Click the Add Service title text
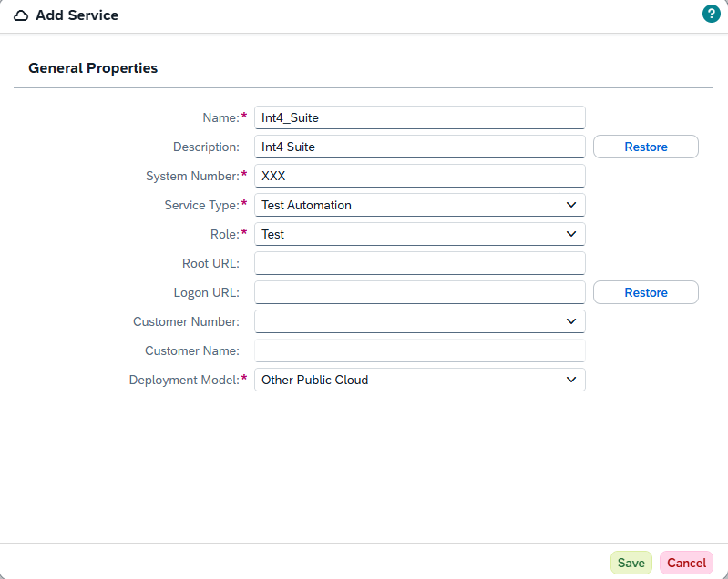This screenshot has height=579, width=728. 77,15
